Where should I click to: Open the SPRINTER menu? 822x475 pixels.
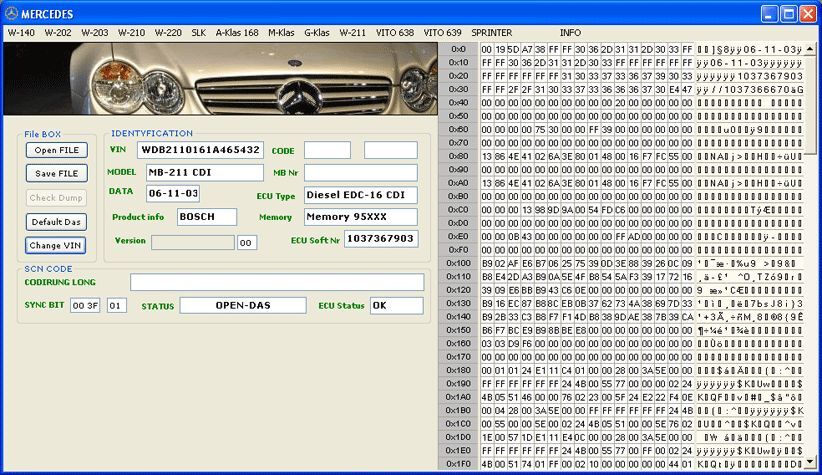pos(491,33)
